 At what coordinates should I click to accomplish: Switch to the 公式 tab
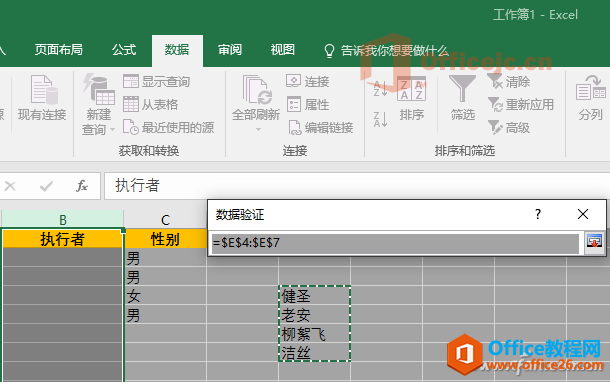point(124,50)
